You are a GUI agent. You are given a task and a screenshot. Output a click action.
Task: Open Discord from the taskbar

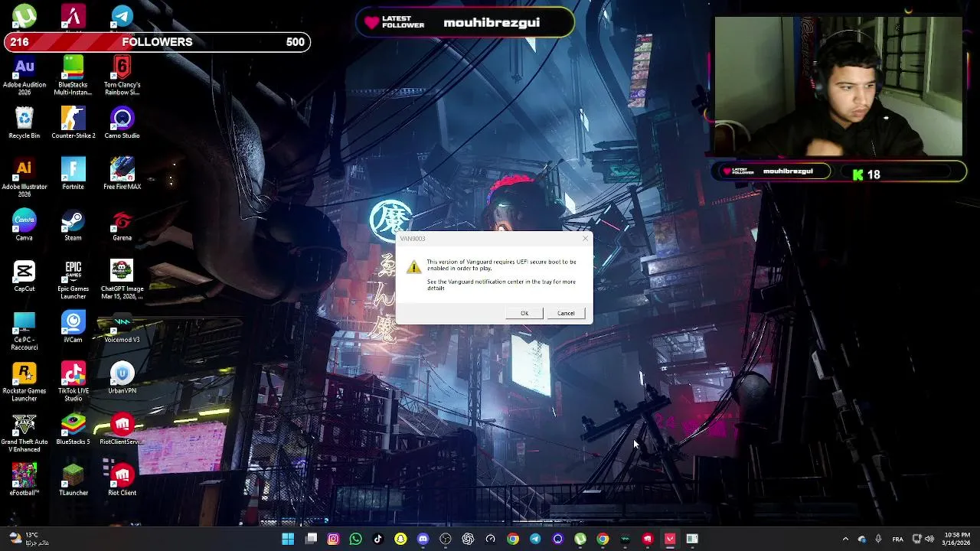(423, 539)
